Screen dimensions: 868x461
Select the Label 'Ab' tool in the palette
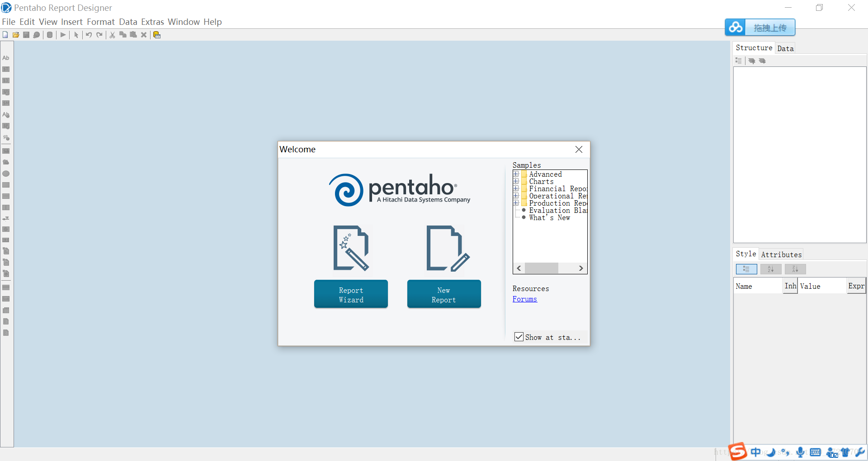pos(6,58)
